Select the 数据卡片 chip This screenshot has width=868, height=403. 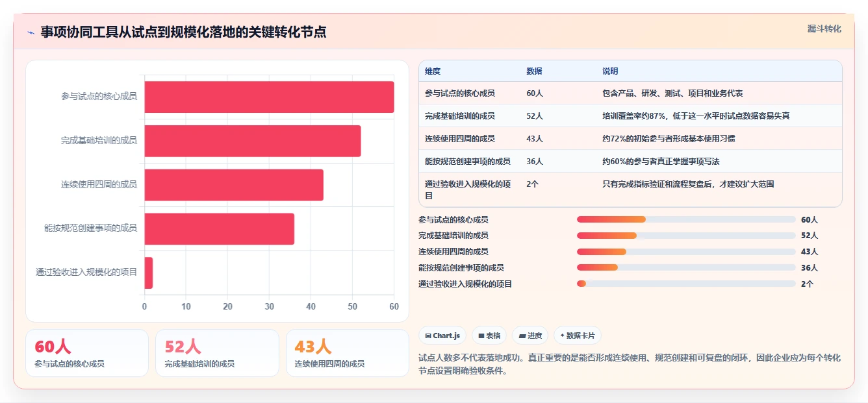click(578, 336)
